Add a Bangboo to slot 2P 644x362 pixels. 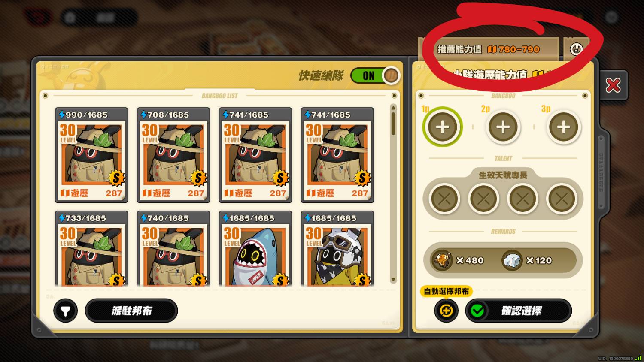tap(503, 127)
